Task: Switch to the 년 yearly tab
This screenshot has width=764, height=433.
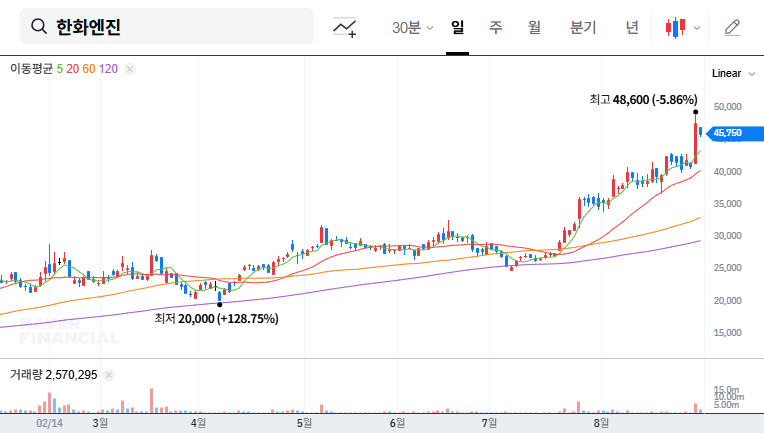Action: pyautogui.click(x=632, y=27)
